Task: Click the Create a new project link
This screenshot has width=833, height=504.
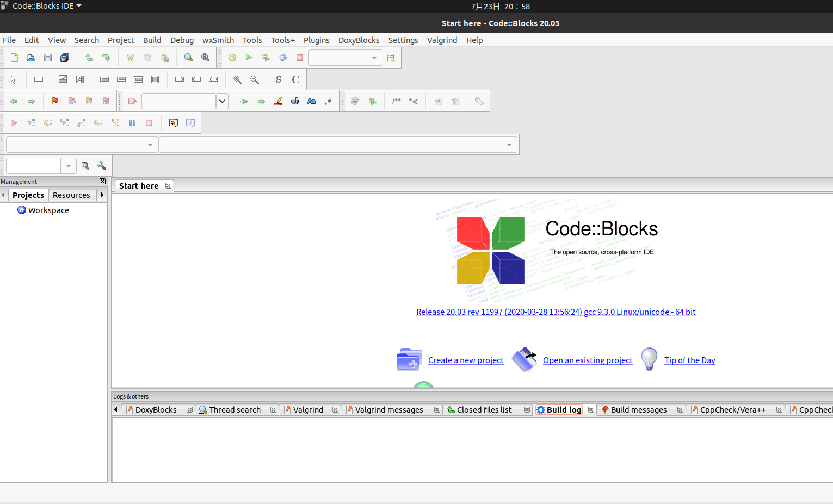Action: tap(466, 360)
